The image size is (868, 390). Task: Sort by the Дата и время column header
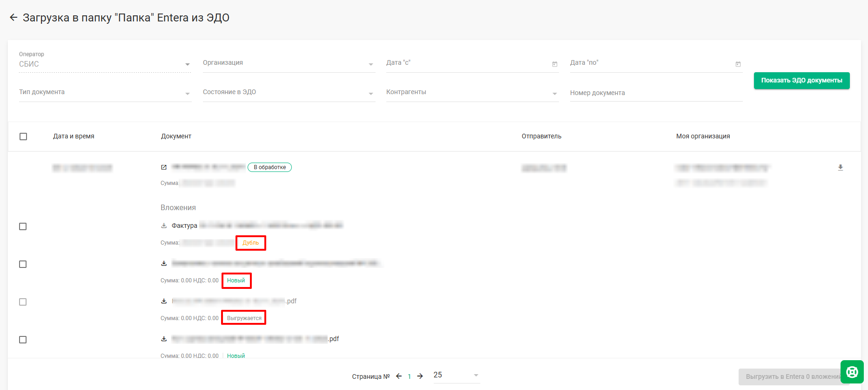[74, 137]
